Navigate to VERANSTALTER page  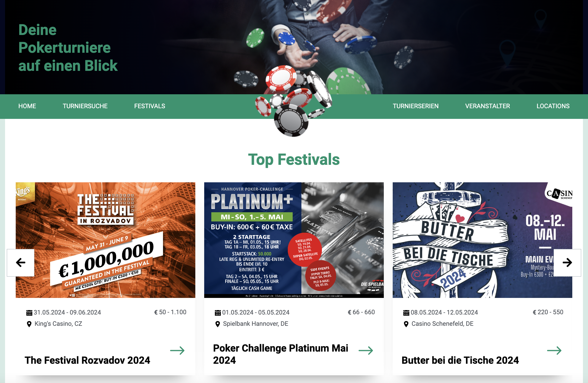tap(488, 106)
